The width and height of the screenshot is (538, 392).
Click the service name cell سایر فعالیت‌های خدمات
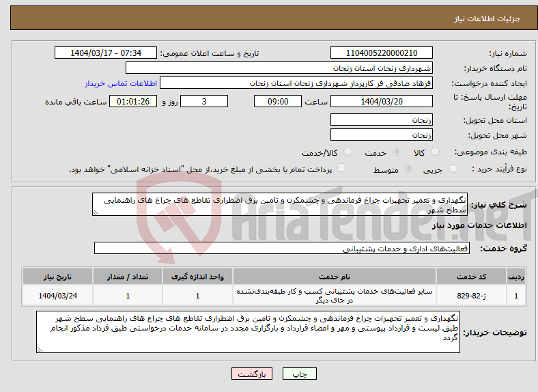point(335,296)
